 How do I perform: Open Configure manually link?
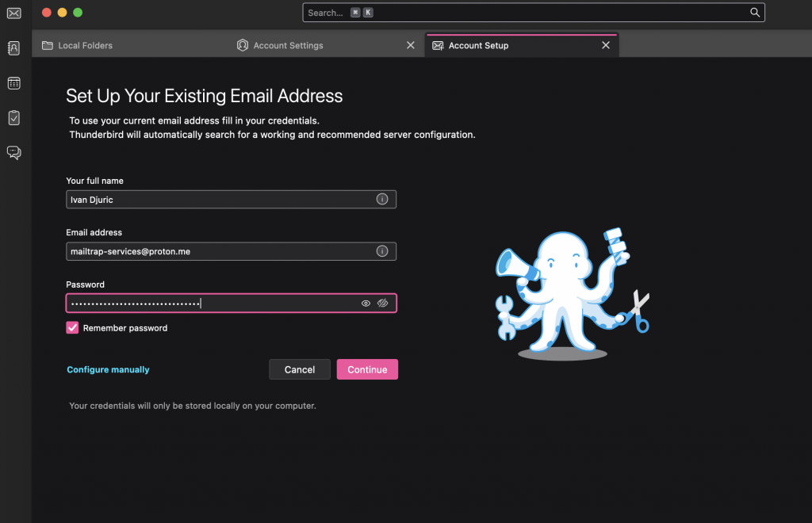(108, 369)
